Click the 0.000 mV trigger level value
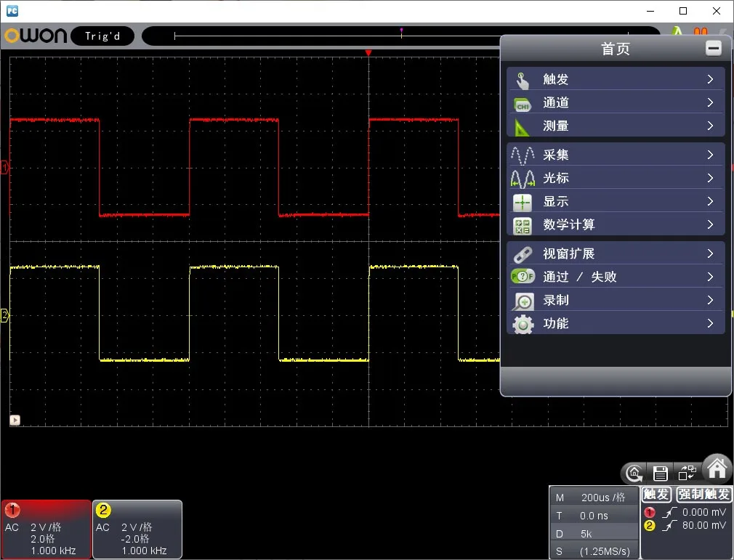This screenshot has width=734, height=560. (x=704, y=512)
